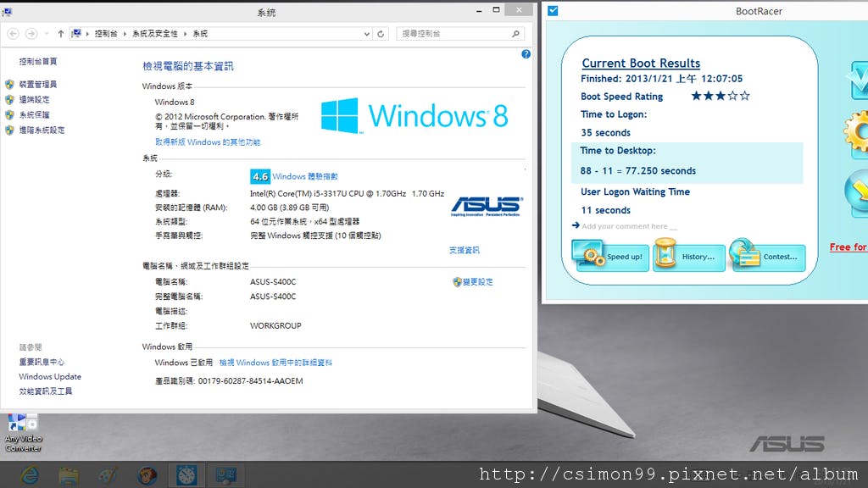Open File Explorer from the taskbar
The image size is (868, 488).
pos(69,475)
